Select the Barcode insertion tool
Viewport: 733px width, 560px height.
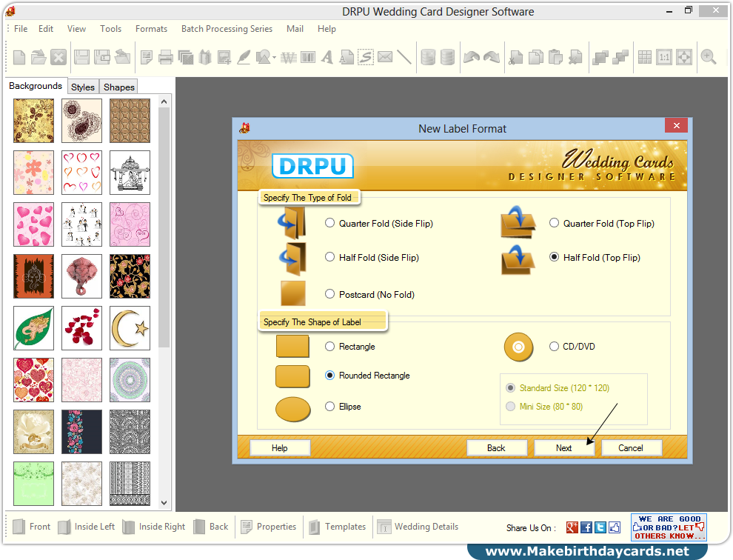307,57
